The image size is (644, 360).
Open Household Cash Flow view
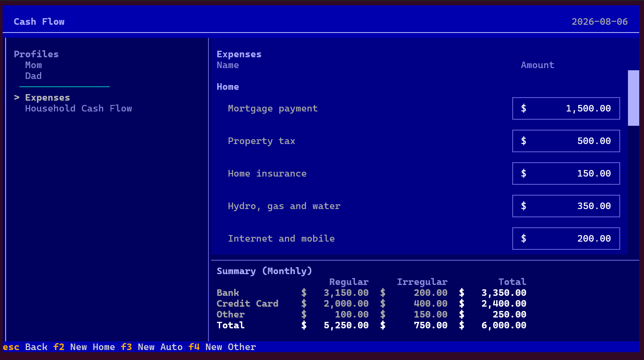[78, 108]
